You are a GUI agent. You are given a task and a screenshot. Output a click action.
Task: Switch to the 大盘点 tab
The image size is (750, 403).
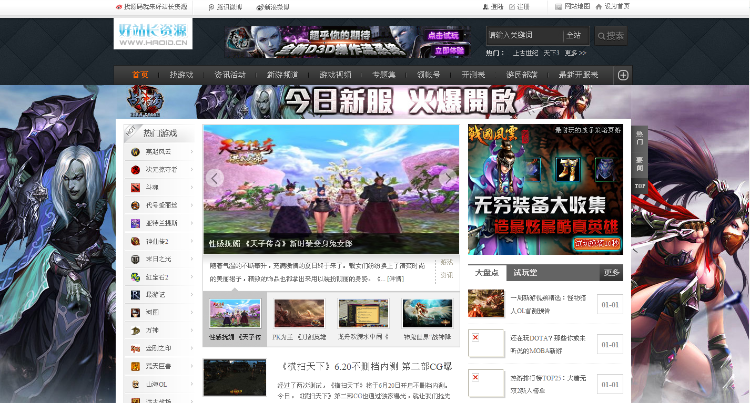click(486, 272)
